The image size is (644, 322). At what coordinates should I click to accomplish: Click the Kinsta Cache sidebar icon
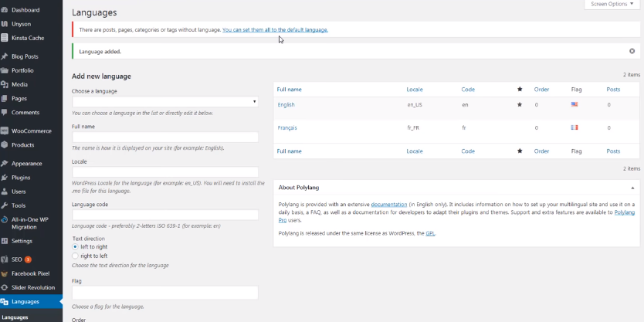click(x=4, y=38)
